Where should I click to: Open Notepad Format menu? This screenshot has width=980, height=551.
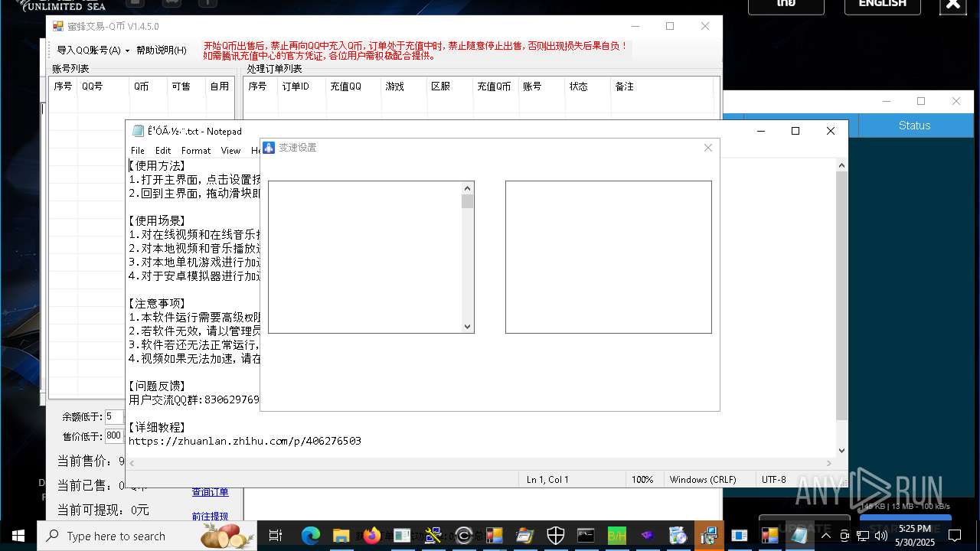click(196, 151)
